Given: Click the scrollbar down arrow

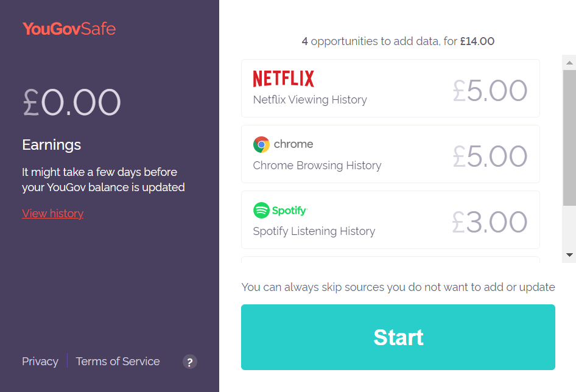Looking at the screenshot, I should tap(568, 254).
